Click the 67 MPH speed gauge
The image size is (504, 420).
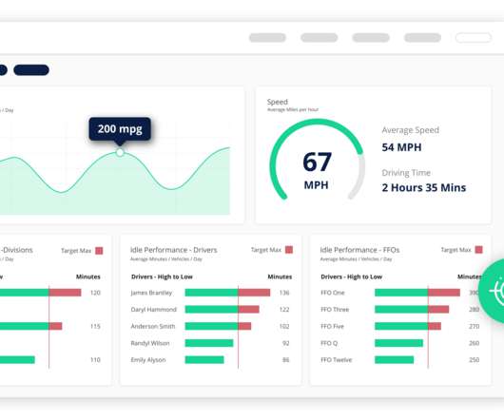pos(317,160)
